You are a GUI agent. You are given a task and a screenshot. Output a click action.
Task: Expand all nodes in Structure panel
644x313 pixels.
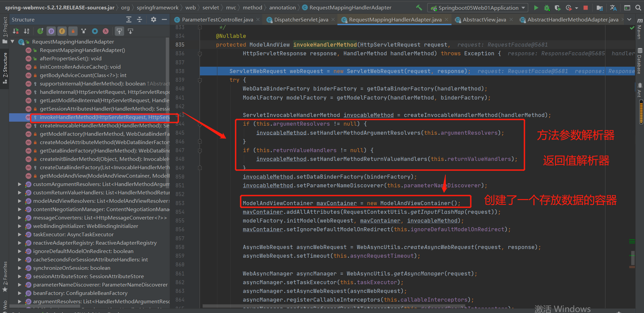(x=129, y=19)
